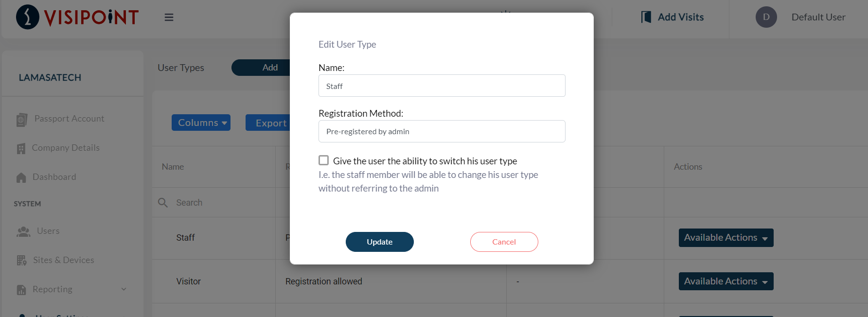
Task: Click the VisiPoint logo icon
Action: tap(28, 17)
